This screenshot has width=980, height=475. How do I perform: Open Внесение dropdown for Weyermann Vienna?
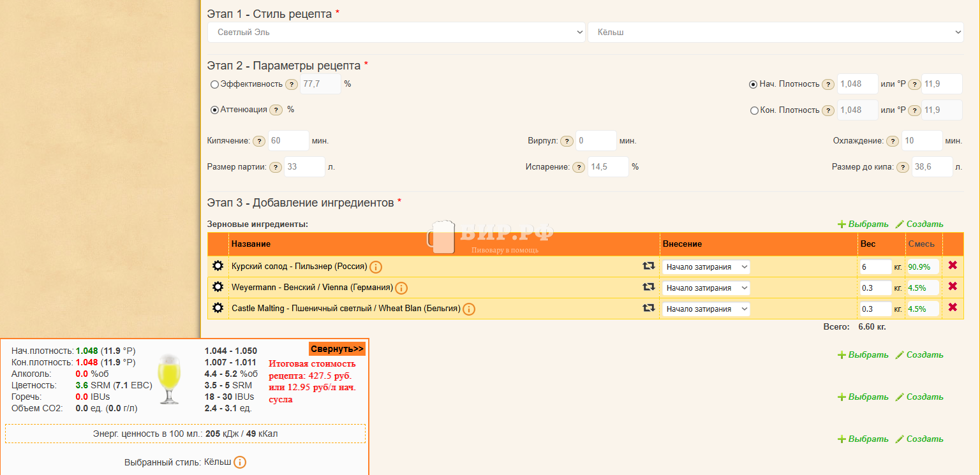[706, 288]
